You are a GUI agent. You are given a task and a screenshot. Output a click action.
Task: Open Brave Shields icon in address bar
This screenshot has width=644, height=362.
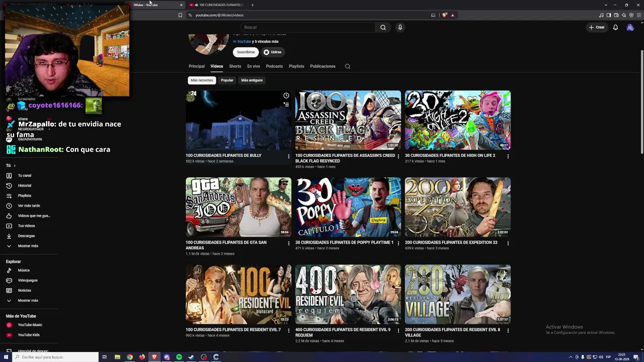[445, 15]
